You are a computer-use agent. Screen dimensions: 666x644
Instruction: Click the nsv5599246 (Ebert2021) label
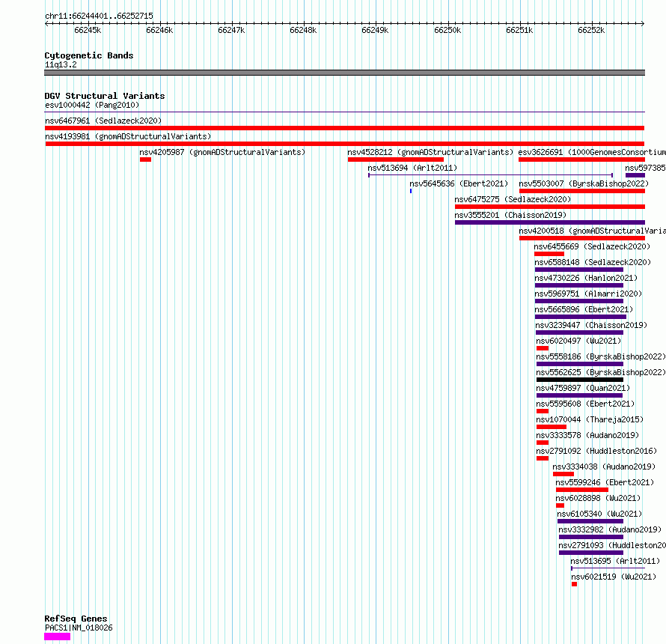coord(605,482)
